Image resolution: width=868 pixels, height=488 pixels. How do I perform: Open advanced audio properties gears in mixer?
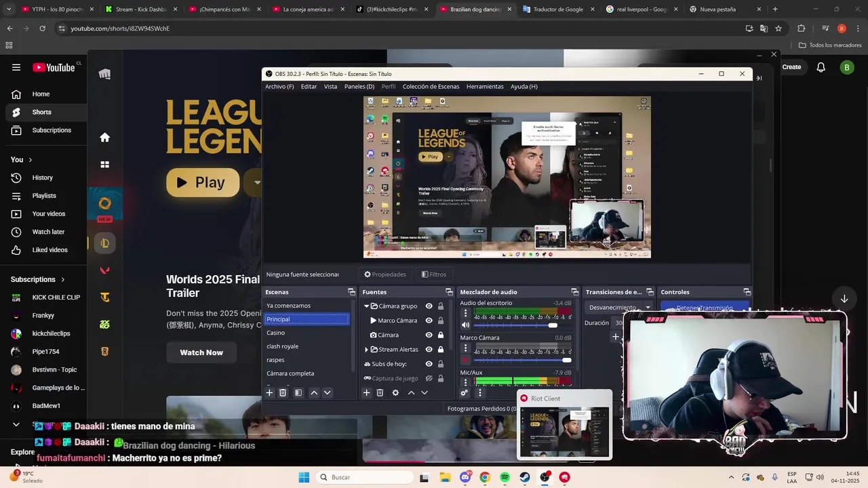(x=465, y=392)
